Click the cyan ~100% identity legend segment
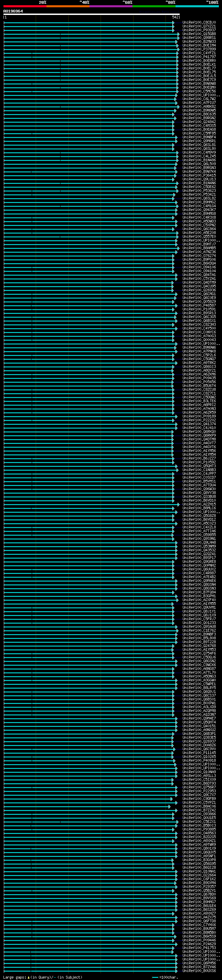 point(197,6)
